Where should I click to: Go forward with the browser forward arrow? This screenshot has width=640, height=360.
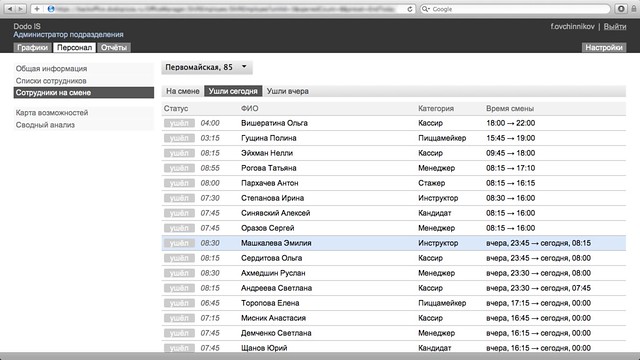point(20,9)
